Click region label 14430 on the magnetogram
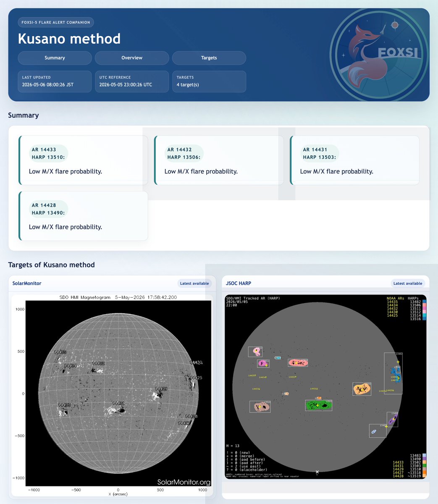Viewport: 438px width, 504px height. click(x=196, y=362)
